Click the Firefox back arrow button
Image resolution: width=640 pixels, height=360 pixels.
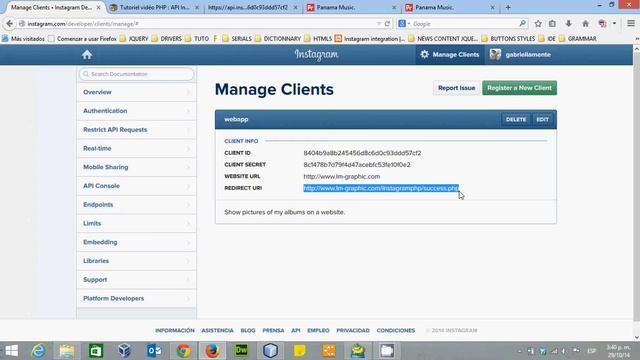click(x=9, y=24)
